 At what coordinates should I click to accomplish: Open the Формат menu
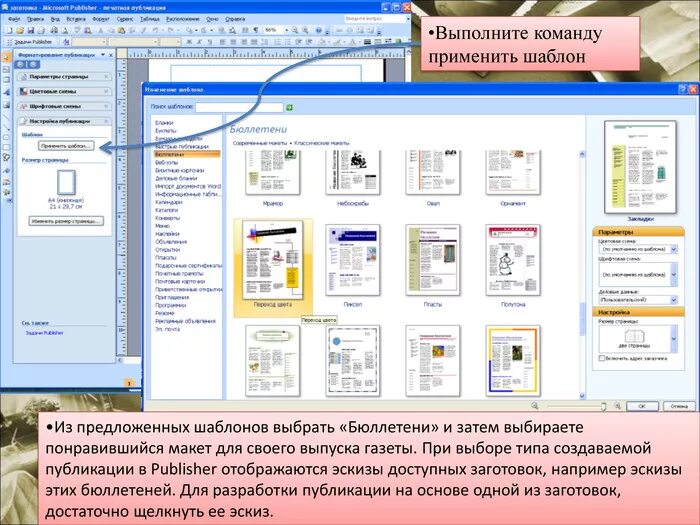tap(101, 19)
